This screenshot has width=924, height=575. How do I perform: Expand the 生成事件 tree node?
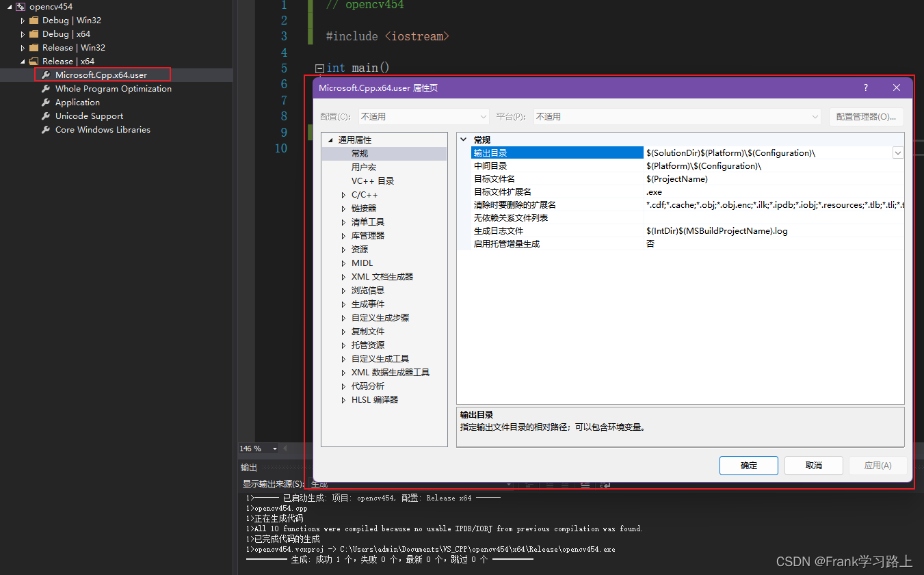[x=343, y=304]
